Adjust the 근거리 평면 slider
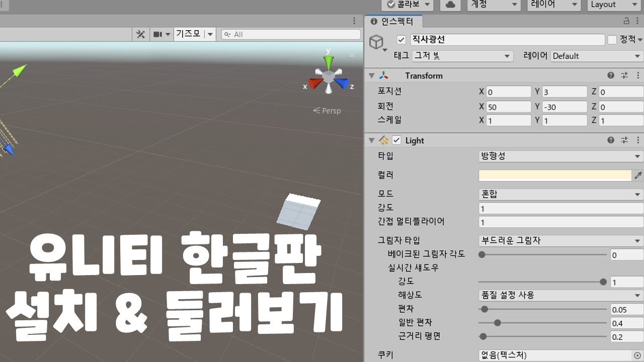The image size is (644, 362). 543,336
